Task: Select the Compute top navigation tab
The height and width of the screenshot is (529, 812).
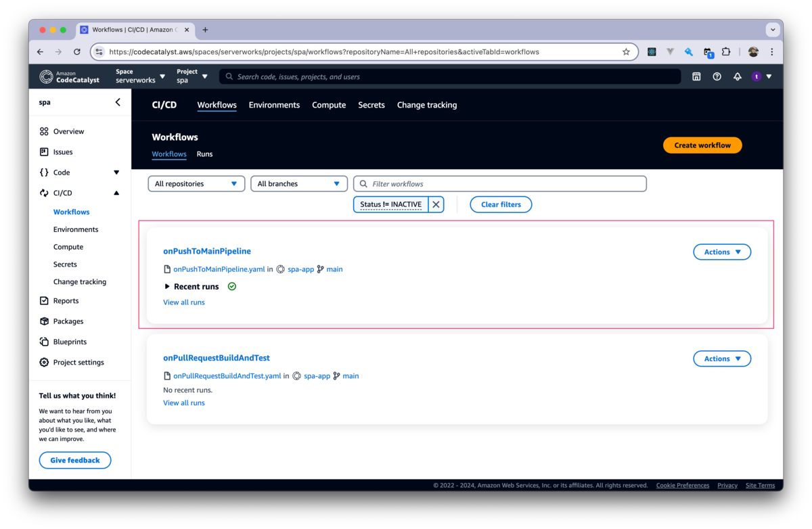Action: point(329,105)
